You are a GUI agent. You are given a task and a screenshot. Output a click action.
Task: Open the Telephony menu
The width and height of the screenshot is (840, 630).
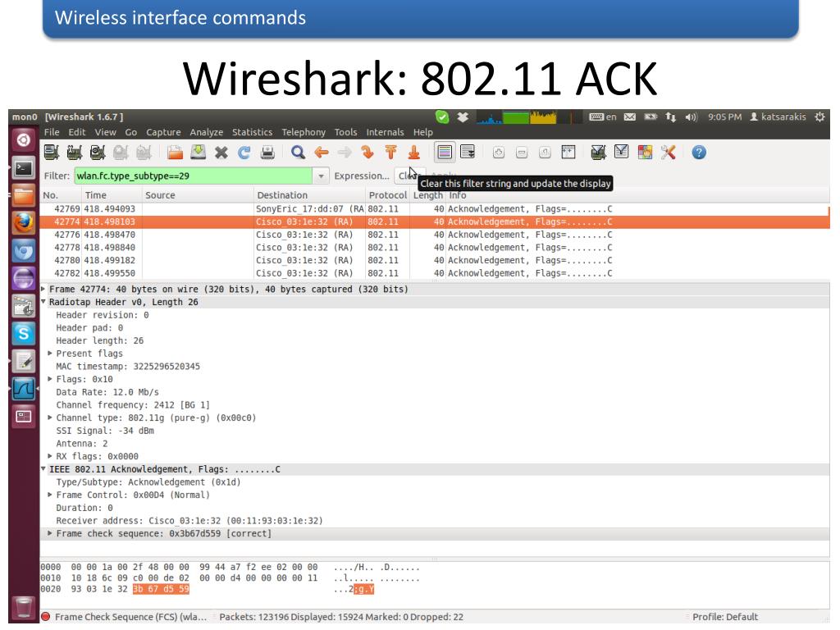pos(304,132)
